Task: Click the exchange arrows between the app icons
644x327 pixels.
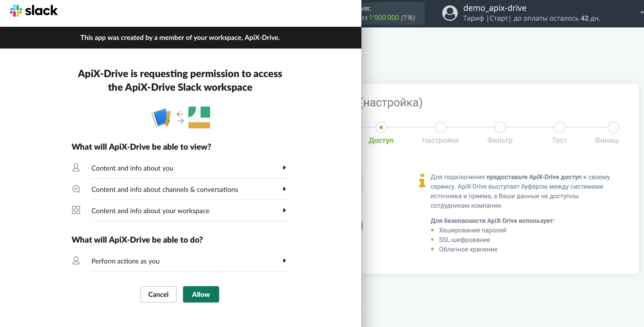Action: coord(180,117)
